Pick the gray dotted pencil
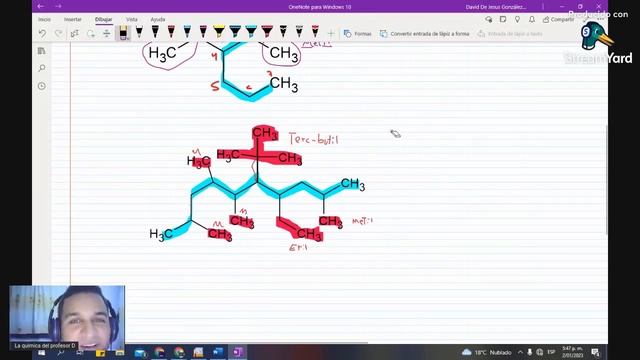 click(x=299, y=32)
